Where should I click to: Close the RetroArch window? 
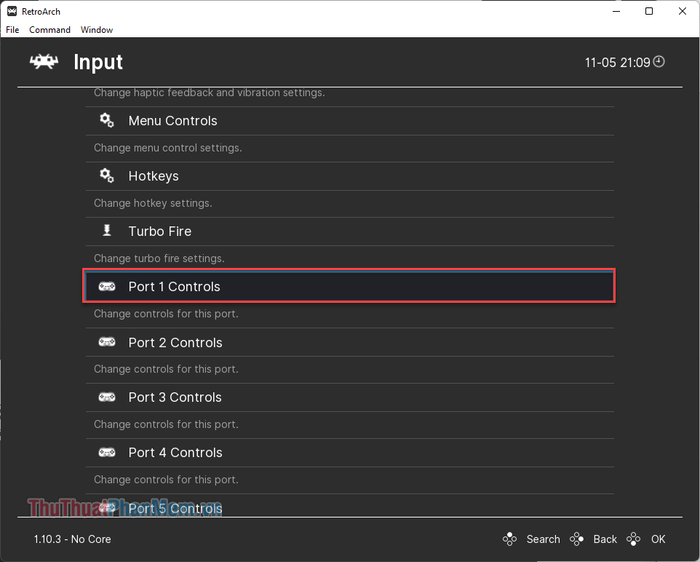point(682,11)
